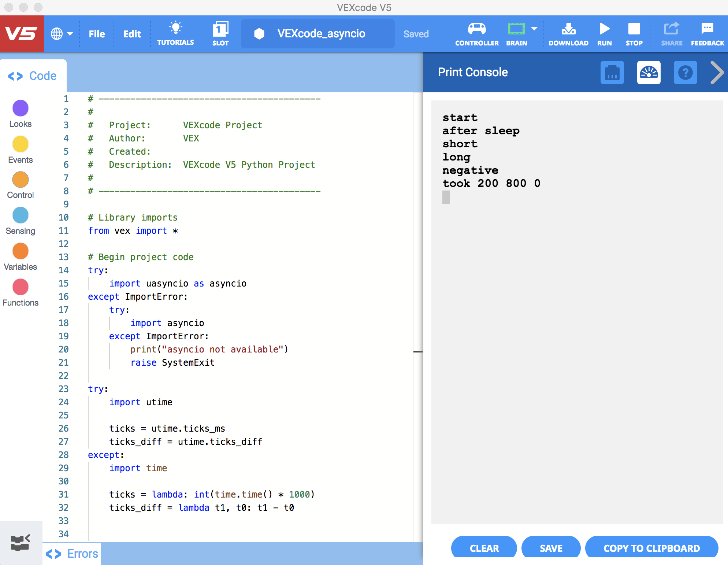Open the Edit menu
728x565 pixels.
132,34
